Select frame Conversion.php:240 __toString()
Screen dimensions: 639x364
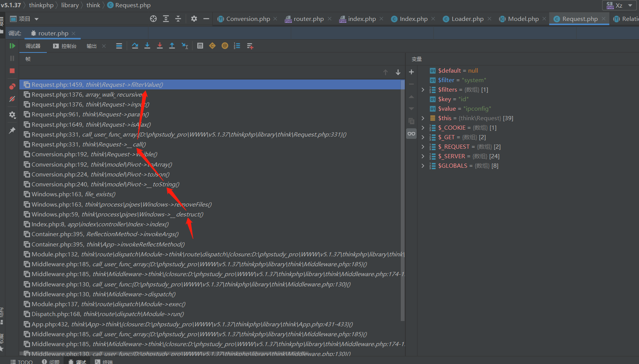(x=212, y=184)
